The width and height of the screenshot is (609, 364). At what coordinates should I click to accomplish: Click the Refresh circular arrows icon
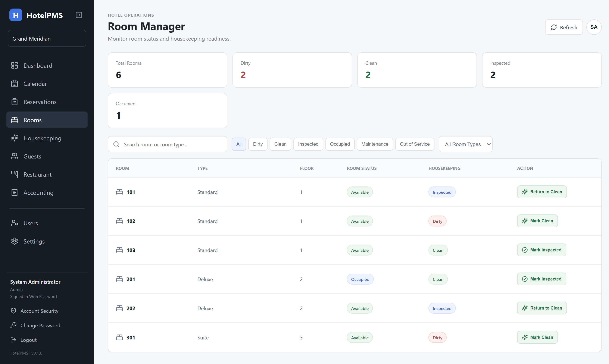[554, 27]
